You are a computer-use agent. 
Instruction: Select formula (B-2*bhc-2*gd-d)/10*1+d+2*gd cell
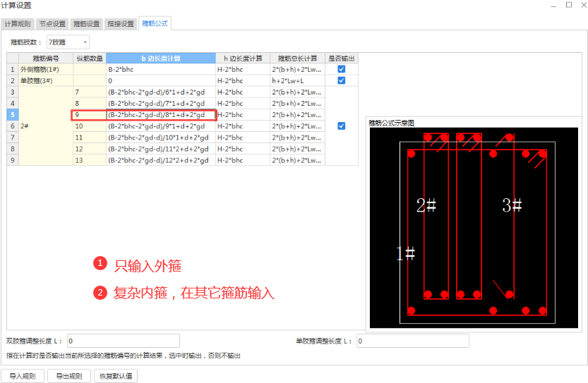click(x=161, y=138)
